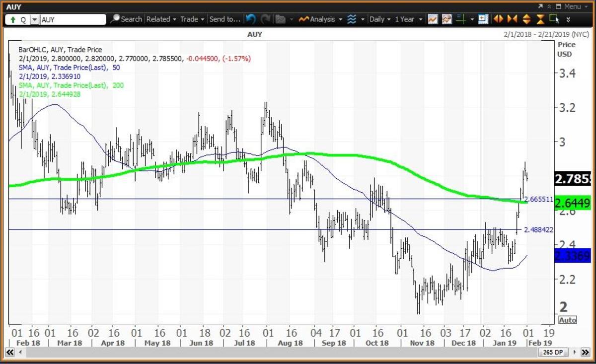
Task: Click the 3.4 price axis label
Action: 567,74
